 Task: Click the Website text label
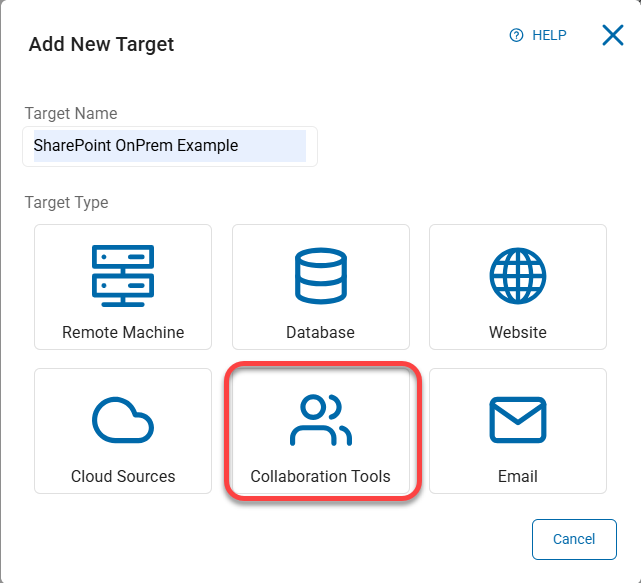(x=518, y=332)
